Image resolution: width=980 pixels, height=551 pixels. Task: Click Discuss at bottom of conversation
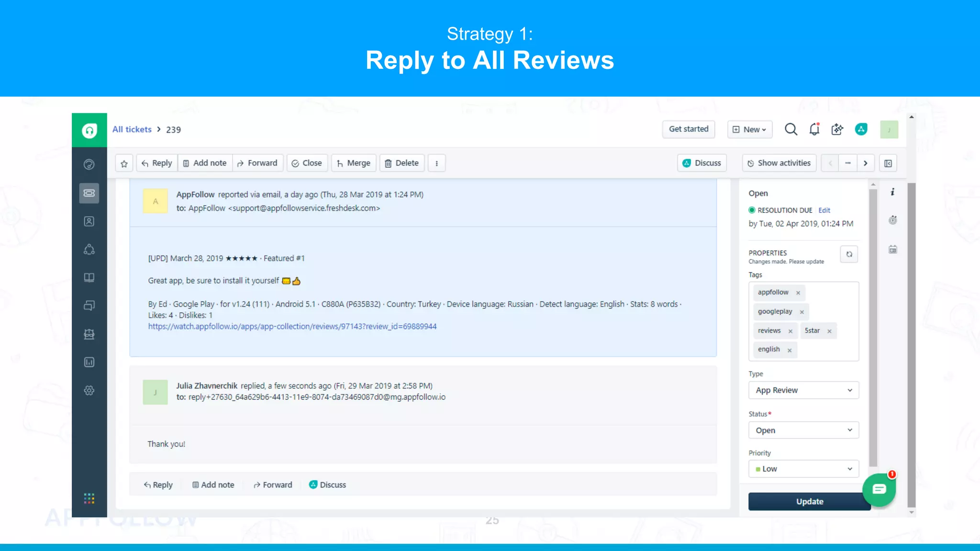tap(327, 485)
